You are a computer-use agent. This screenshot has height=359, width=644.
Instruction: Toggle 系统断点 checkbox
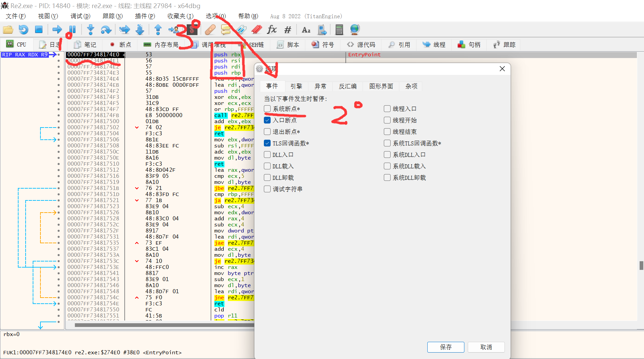point(267,109)
